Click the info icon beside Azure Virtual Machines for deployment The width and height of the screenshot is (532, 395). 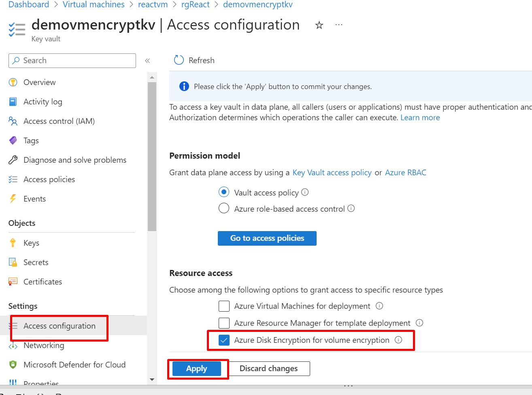point(379,306)
